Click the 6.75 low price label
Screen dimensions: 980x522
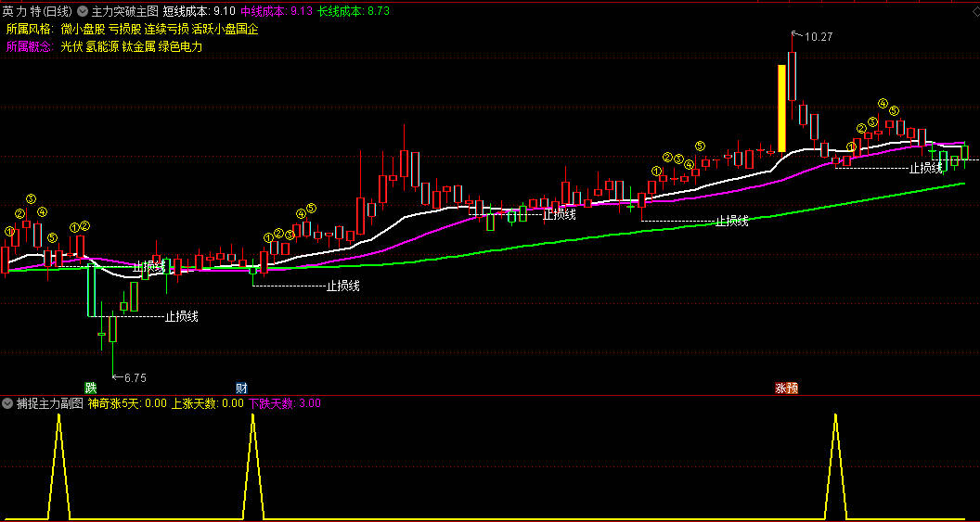tap(135, 377)
